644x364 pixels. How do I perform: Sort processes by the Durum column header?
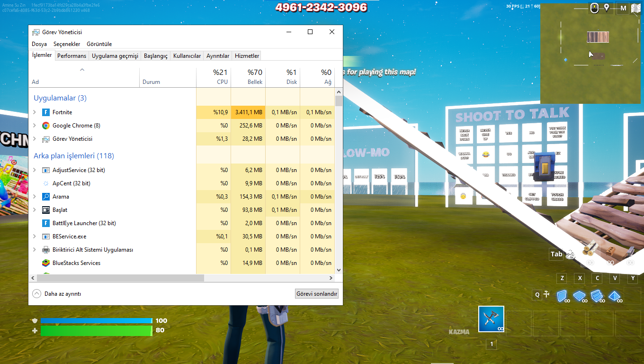pyautogui.click(x=168, y=78)
